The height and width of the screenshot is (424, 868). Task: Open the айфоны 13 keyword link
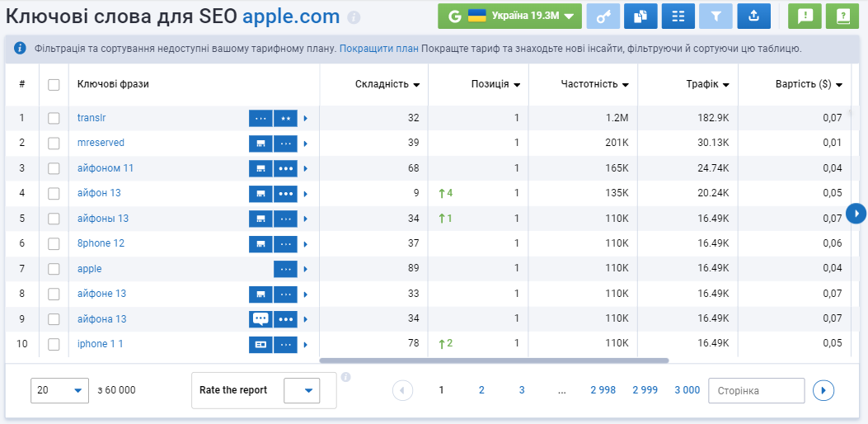point(103,218)
